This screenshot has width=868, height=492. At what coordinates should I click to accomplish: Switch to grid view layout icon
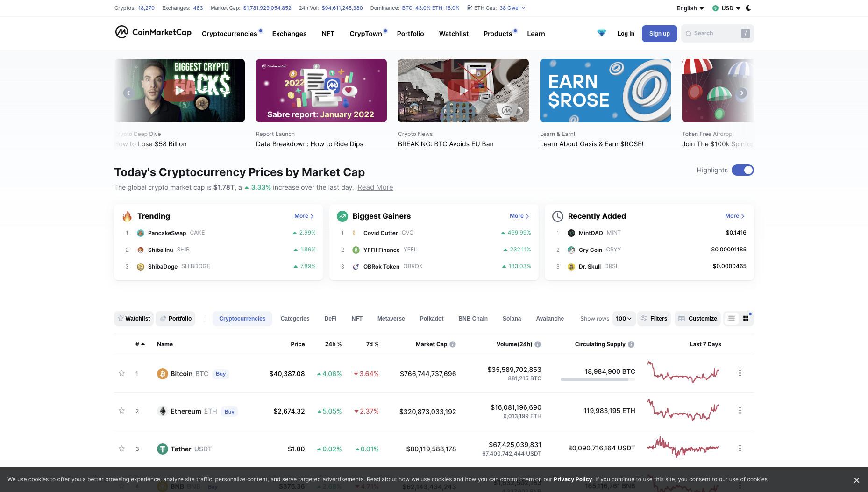click(x=746, y=318)
